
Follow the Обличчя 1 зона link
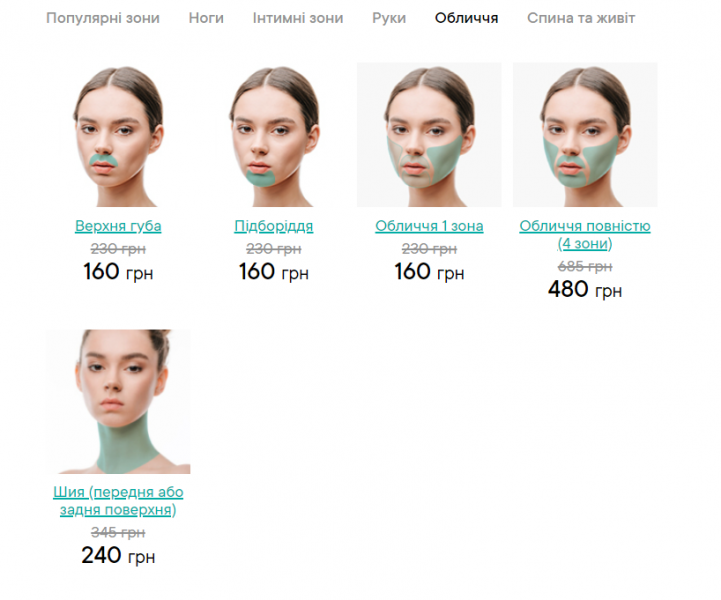(429, 226)
